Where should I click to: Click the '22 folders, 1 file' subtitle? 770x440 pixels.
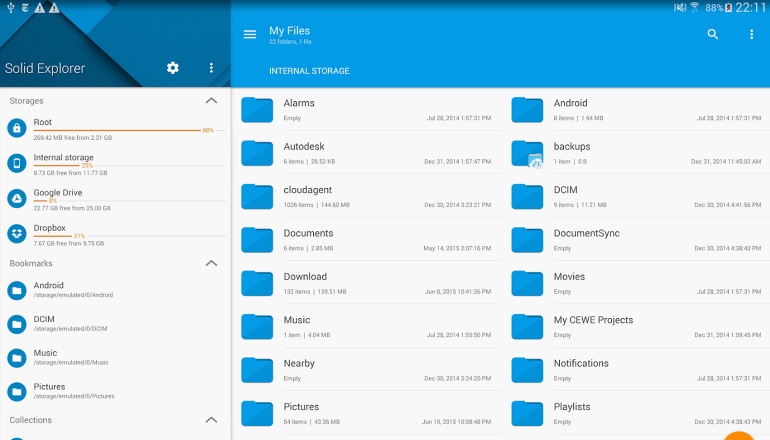tap(290, 42)
